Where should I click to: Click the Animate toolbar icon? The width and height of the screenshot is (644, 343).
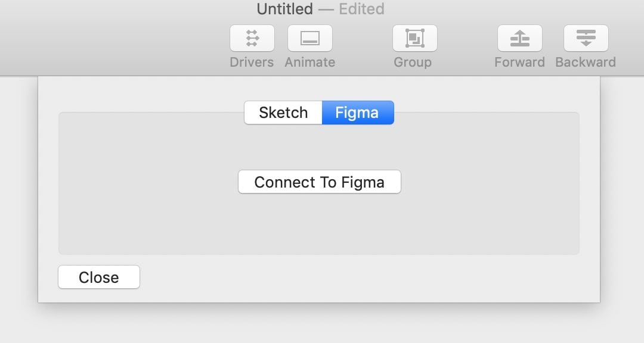pos(310,38)
